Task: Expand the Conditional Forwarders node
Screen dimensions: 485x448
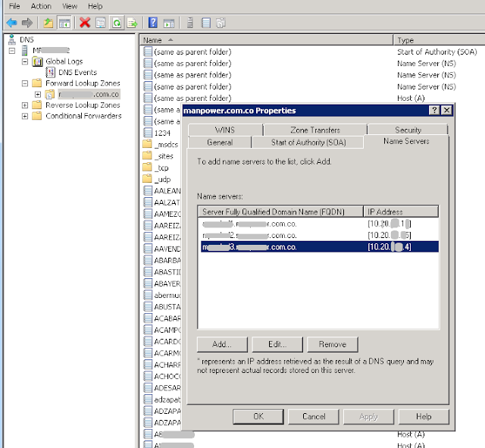Action: point(25,116)
